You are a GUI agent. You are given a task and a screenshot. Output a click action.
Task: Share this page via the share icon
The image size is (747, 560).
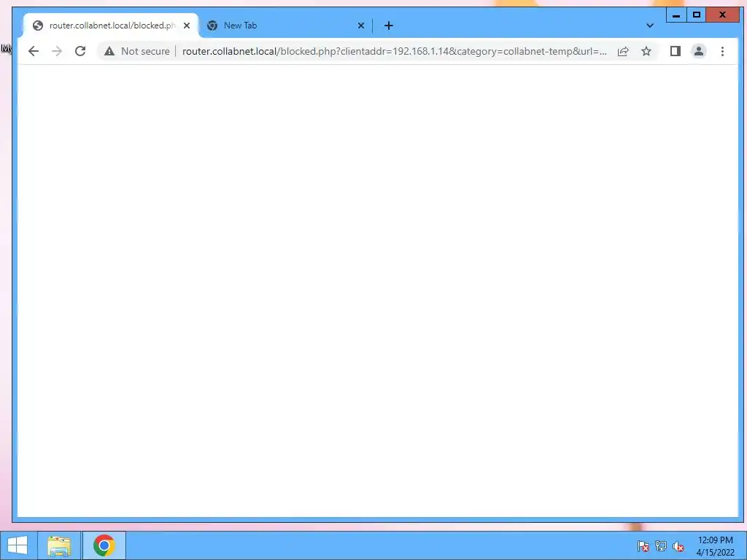(x=623, y=51)
